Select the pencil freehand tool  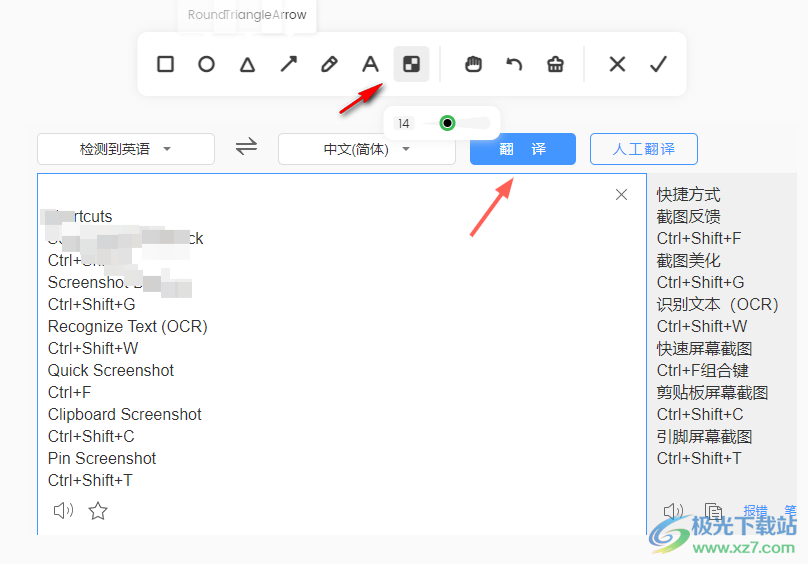tap(329, 64)
